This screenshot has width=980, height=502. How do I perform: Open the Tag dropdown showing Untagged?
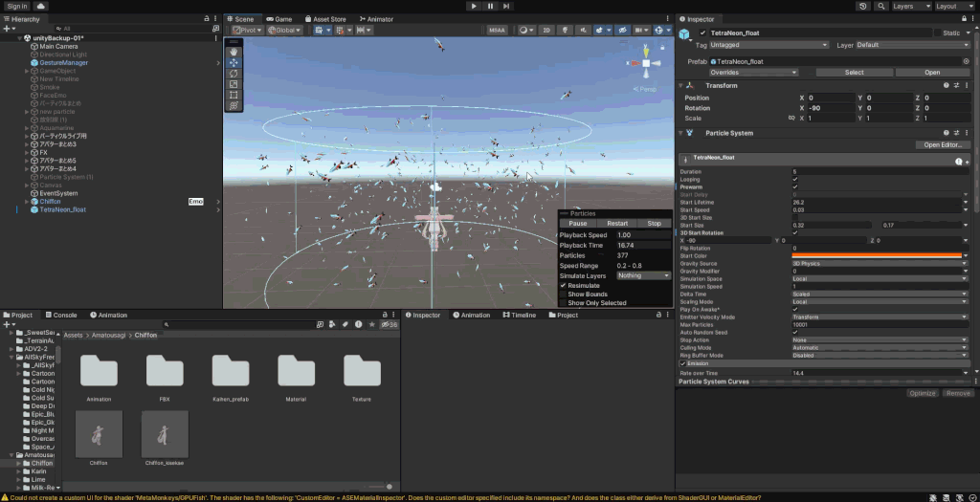pos(769,45)
